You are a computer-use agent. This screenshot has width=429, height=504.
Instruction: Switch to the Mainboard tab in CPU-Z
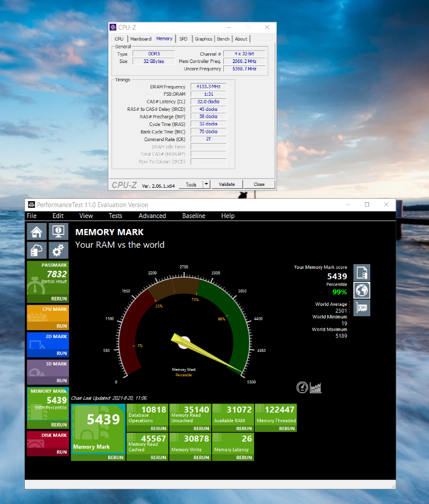(140, 39)
